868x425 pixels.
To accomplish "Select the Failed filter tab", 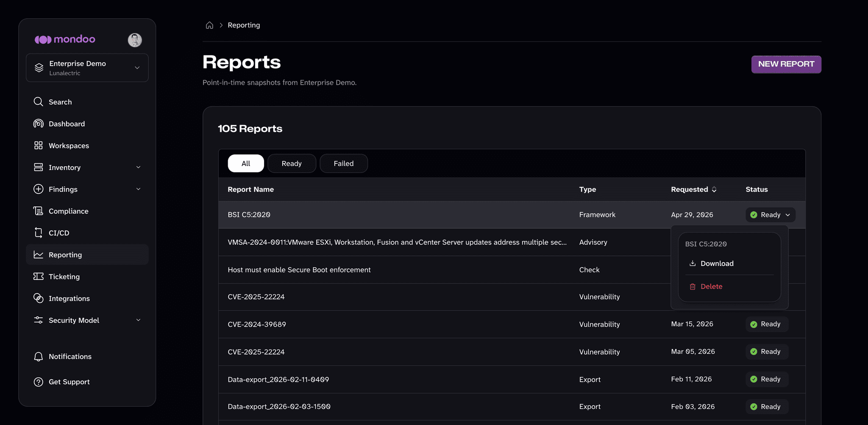I will tap(344, 163).
